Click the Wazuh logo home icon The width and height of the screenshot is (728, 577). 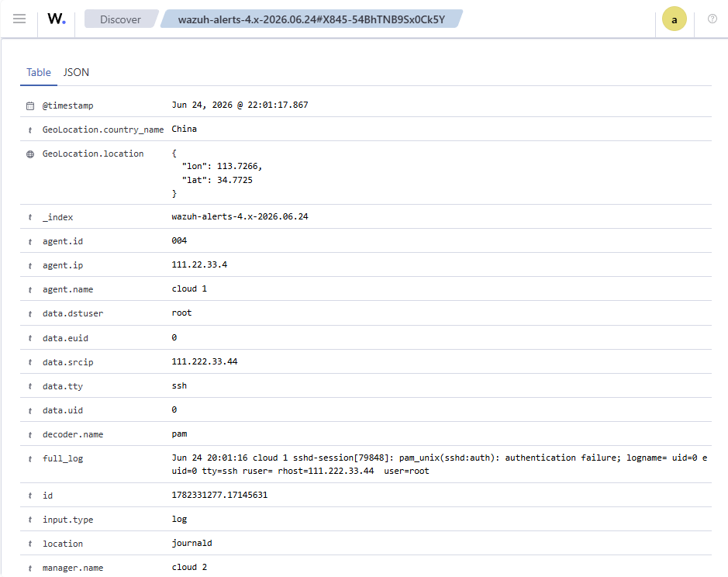pos(57,19)
